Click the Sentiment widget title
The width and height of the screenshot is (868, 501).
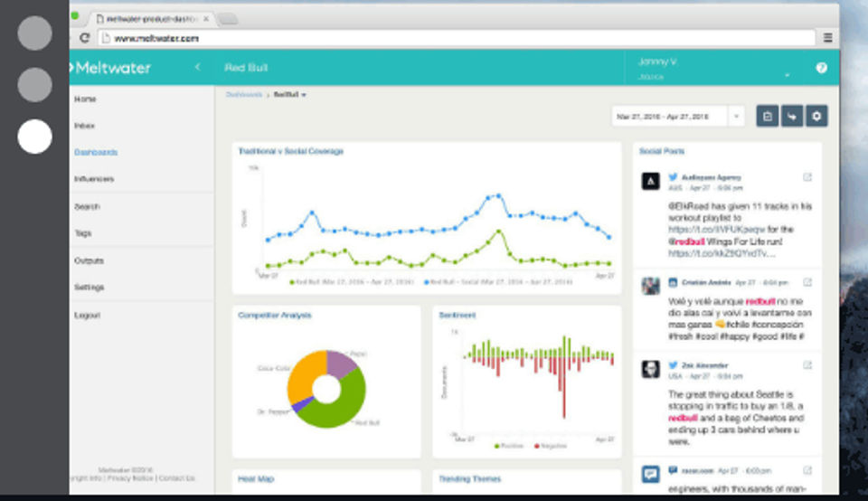tap(458, 315)
